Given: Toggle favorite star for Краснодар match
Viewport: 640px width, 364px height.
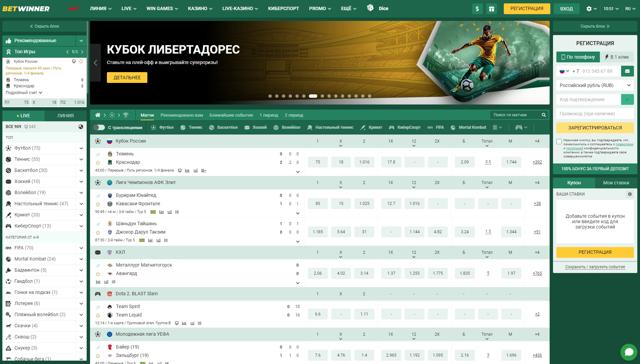Looking at the screenshot, I should pyautogui.click(x=98, y=162).
